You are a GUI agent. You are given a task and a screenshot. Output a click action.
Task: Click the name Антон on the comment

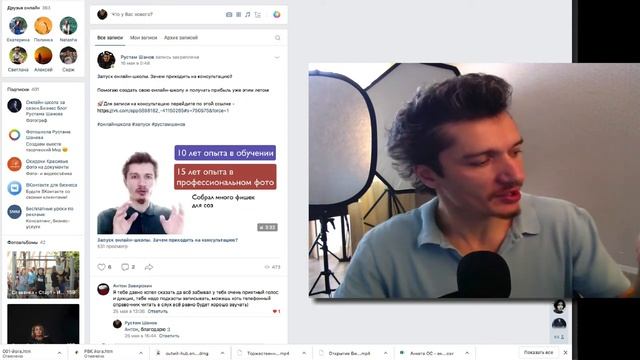132,286
